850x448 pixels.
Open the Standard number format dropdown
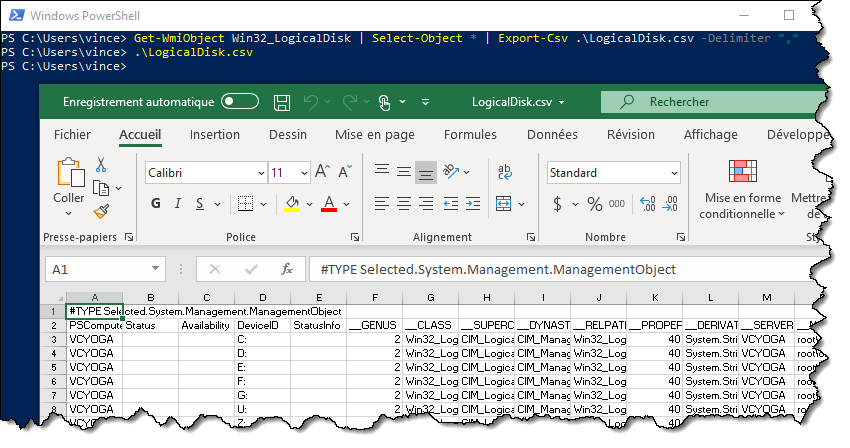click(x=674, y=173)
